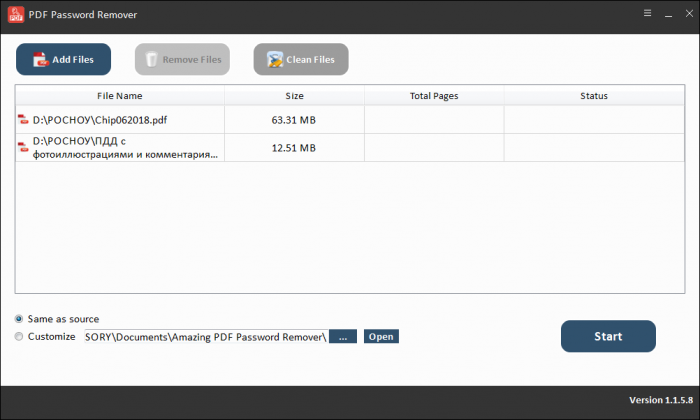Click the 12.51 MB size cell
The image size is (700, 420).
click(294, 148)
